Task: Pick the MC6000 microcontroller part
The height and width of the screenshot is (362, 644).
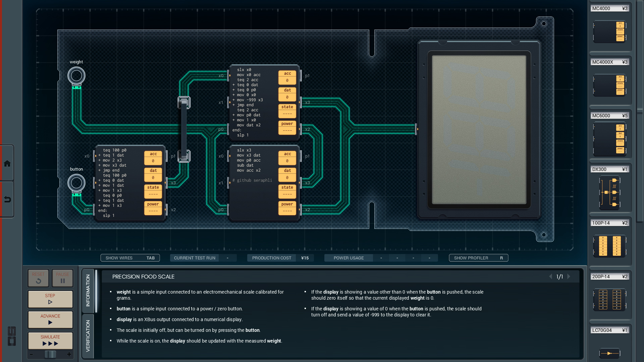Action: click(609, 139)
